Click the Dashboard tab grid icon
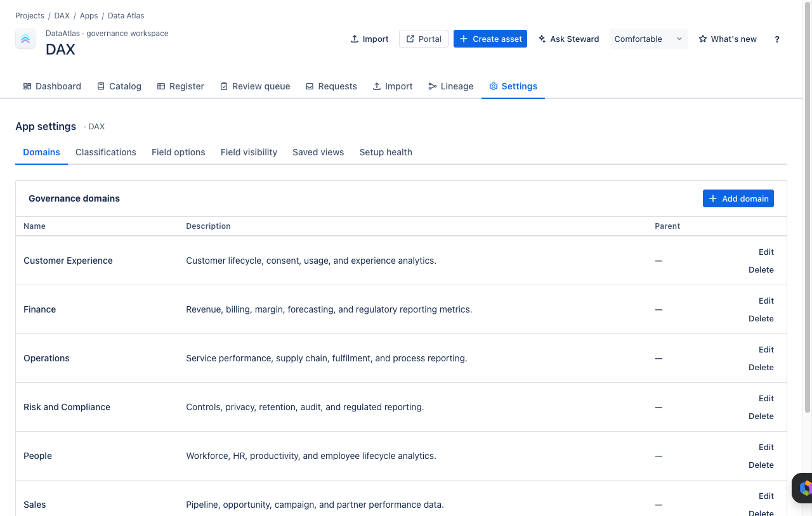This screenshot has width=812, height=516. [27, 86]
